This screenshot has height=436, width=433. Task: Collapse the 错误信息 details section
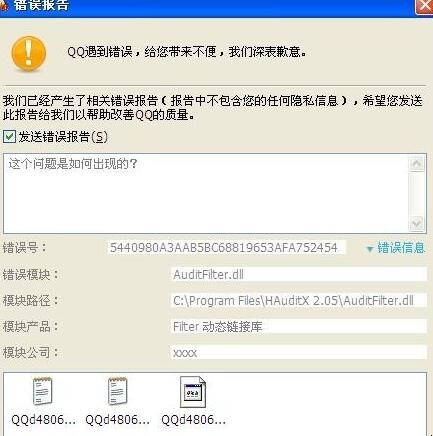coord(396,248)
